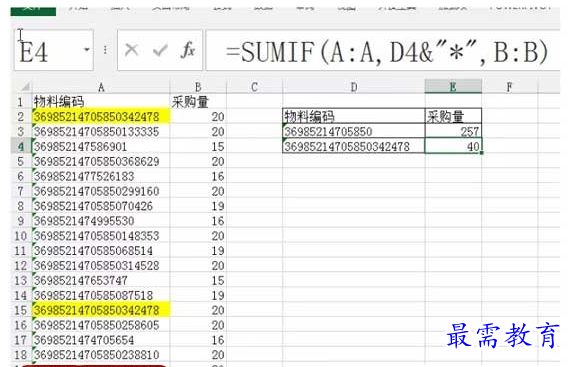568x367 pixels.
Task: Select cell containing 36985214705850148353
Action: tap(101, 236)
